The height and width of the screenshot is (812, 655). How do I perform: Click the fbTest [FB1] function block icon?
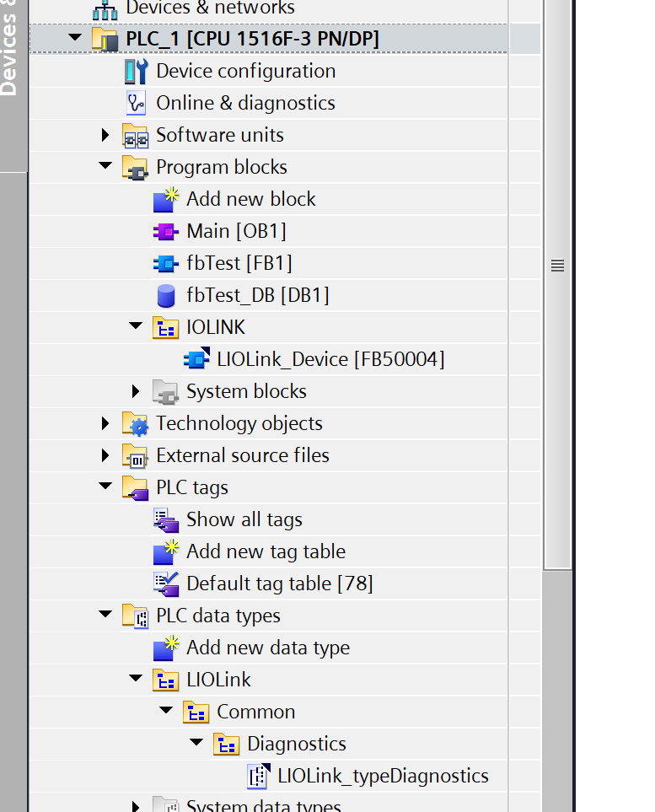point(166,264)
